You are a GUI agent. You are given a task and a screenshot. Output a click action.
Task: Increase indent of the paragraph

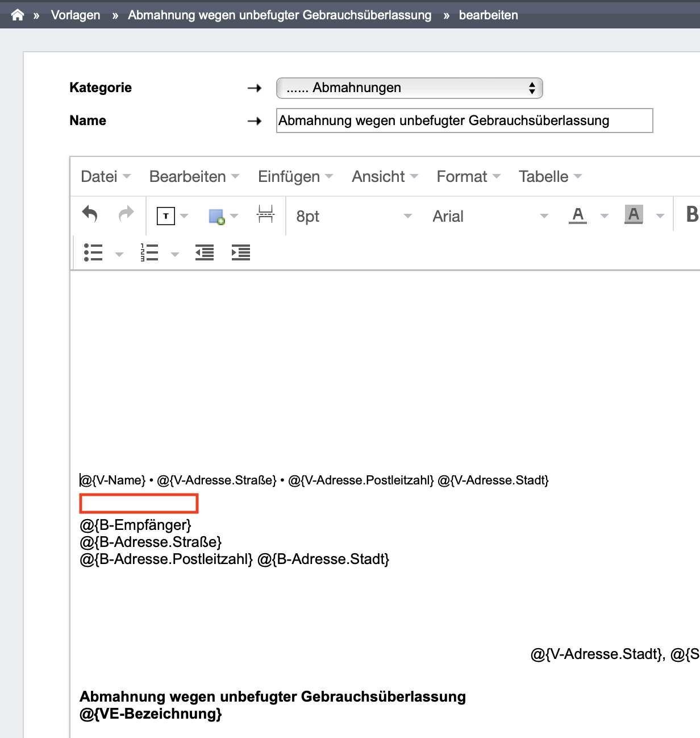click(x=241, y=252)
